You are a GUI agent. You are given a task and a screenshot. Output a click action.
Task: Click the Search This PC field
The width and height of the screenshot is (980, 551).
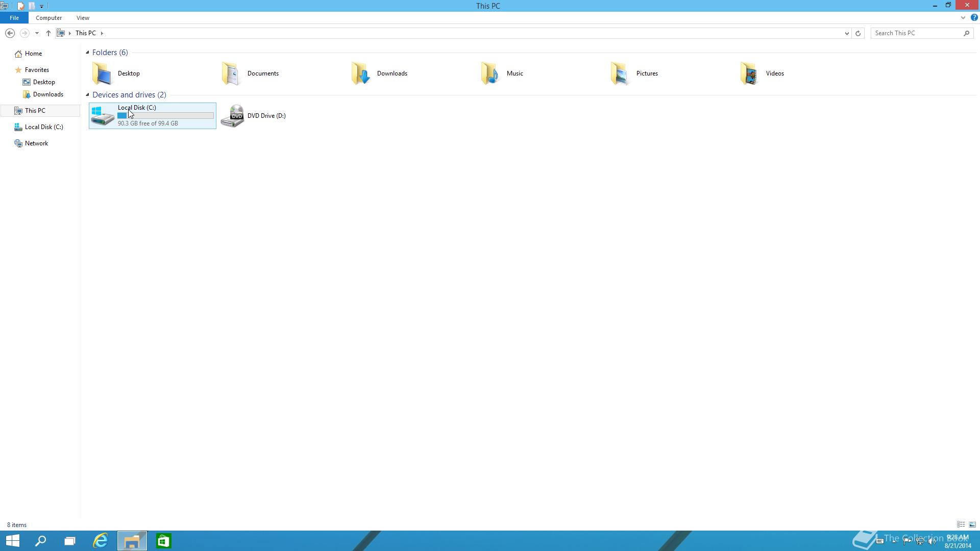pos(917,33)
